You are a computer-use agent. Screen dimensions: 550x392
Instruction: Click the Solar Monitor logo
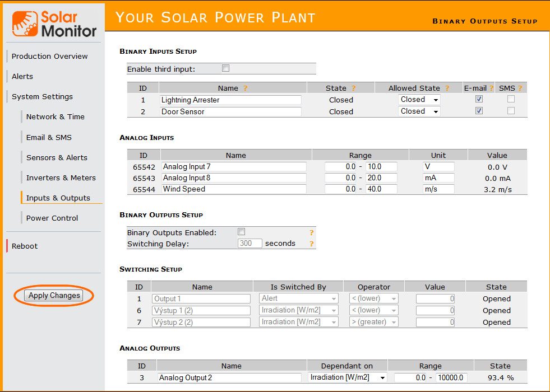(x=54, y=24)
